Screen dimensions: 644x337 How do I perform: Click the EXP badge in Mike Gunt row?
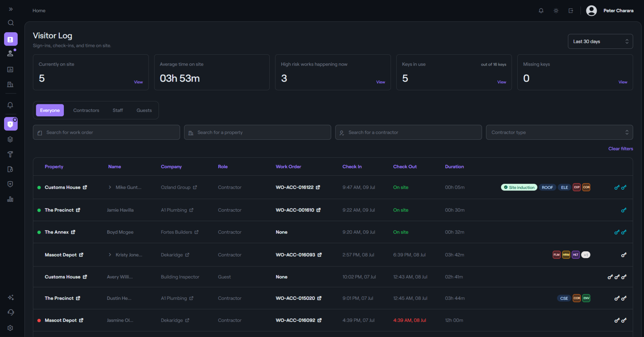click(577, 187)
